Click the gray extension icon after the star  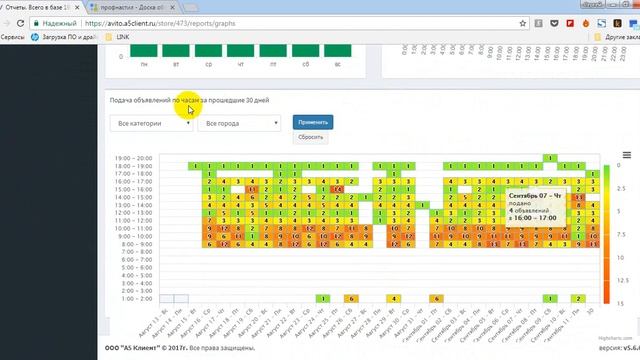tap(538, 23)
